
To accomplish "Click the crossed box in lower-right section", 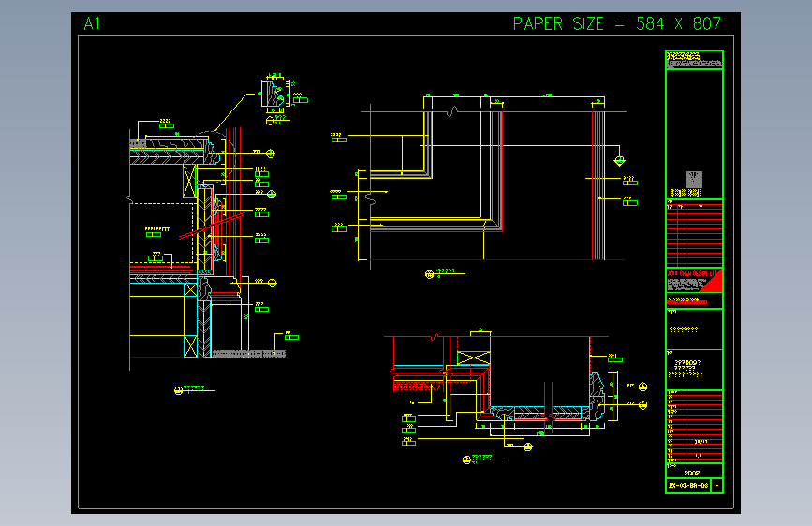I will (x=473, y=358).
